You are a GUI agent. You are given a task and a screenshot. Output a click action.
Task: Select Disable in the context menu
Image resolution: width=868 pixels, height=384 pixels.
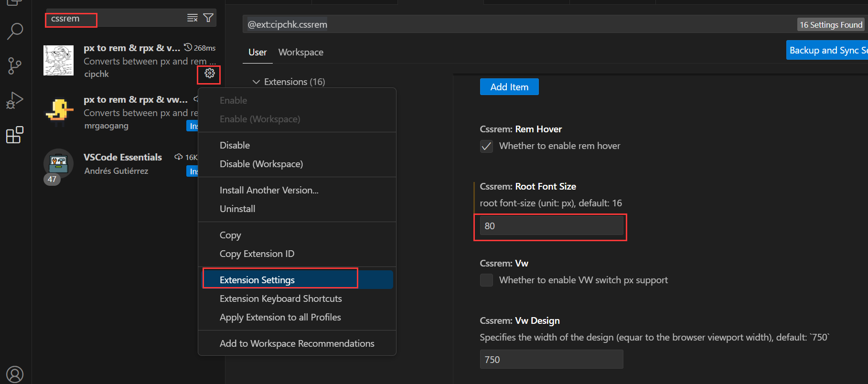[297, 145]
